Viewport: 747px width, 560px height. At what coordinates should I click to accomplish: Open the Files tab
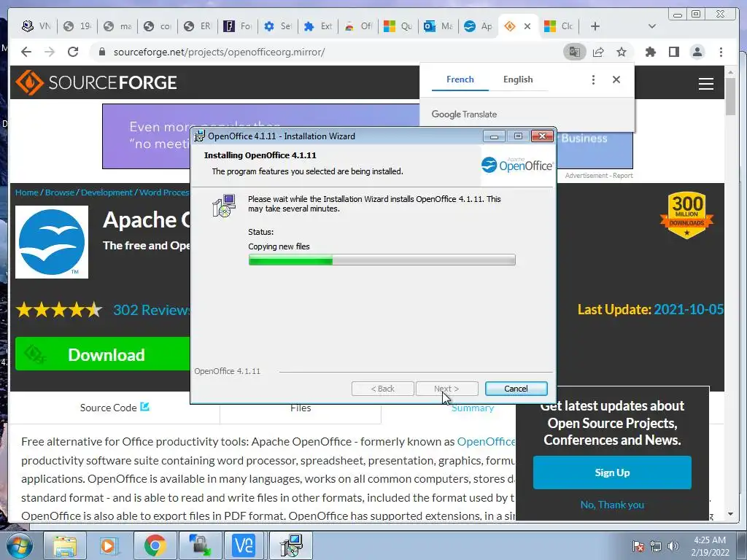click(x=300, y=408)
